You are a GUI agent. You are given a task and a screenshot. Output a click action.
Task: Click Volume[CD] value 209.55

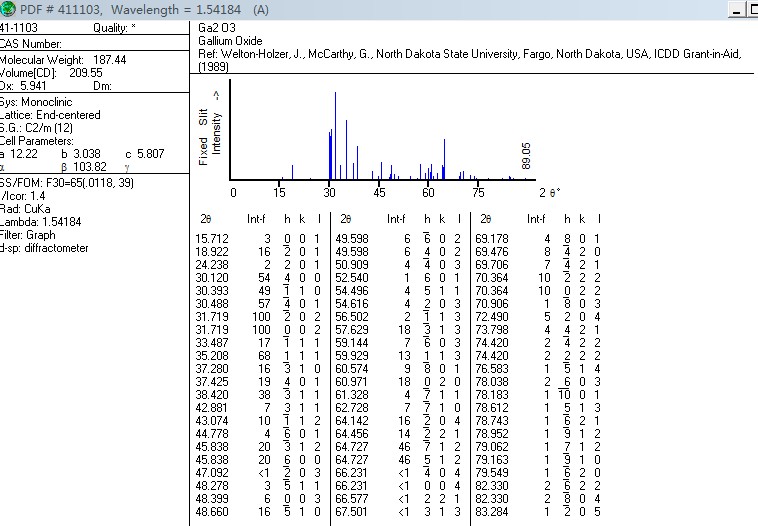pos(86,73)
